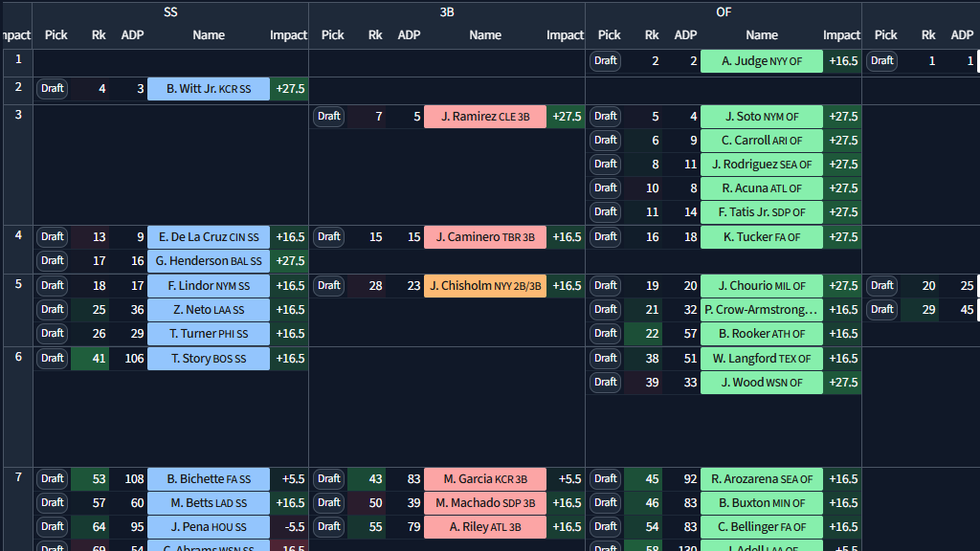The width and height of the screenshot is (980, 551).
Task: Click Draft button for P. Crow-Armstrong
Action: (605, 309)
